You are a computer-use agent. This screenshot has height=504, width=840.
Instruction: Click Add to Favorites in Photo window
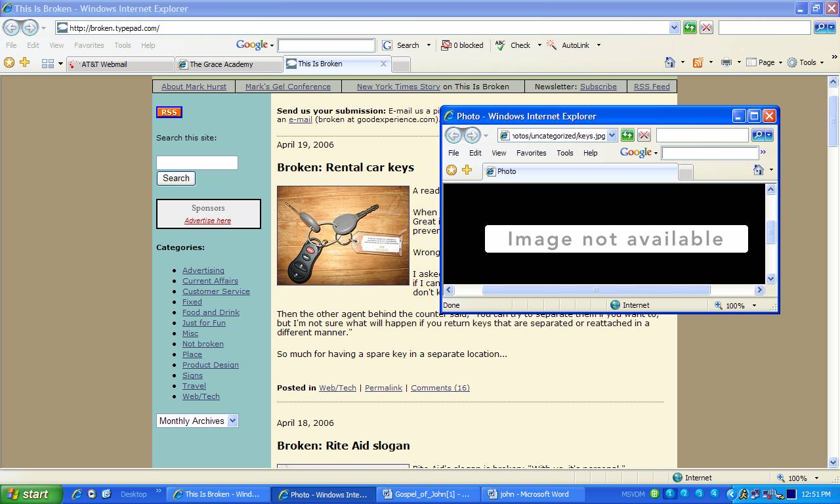467,170
